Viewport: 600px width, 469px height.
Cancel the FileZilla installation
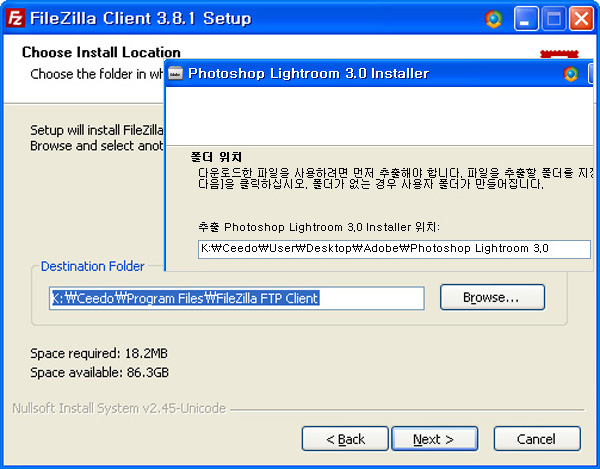tap(537, 439)
